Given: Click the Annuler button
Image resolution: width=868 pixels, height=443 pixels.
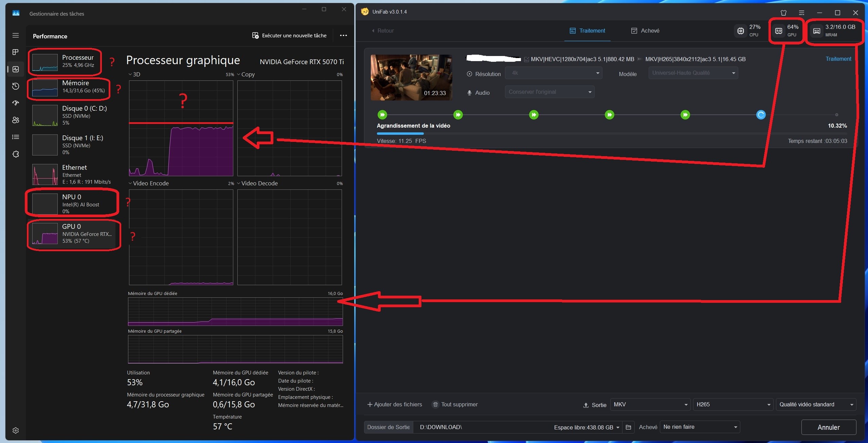Looking at the screenshot, I should (829, 427).
